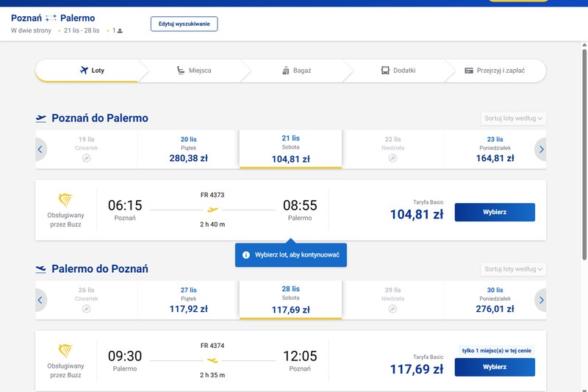Show earlier outbound dates with left arrow

pyautogui.click(x=40, y=150)
